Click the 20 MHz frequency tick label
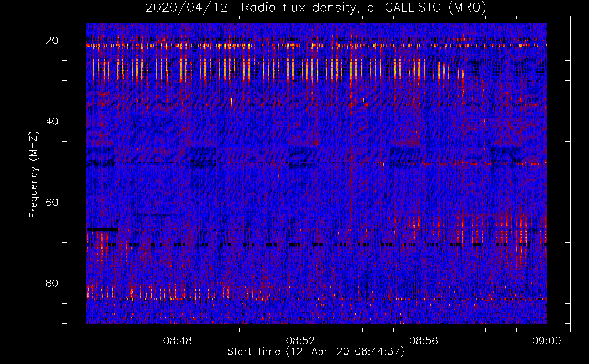This screenshot has width=589, height=364. [52, 40]
